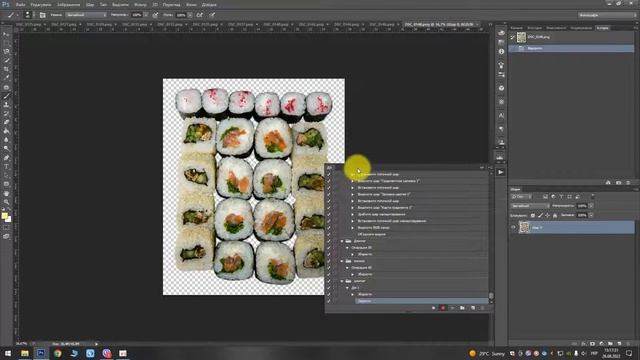640x360 pixels.
Task: Open Chrome from the Windows taskbar
Action: click(58, 353)
